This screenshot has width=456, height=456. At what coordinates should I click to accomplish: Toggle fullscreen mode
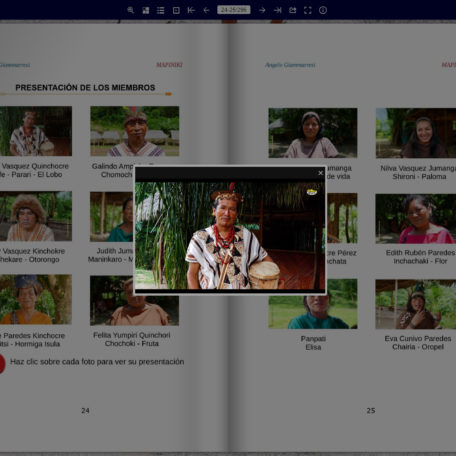pos(308,10)
